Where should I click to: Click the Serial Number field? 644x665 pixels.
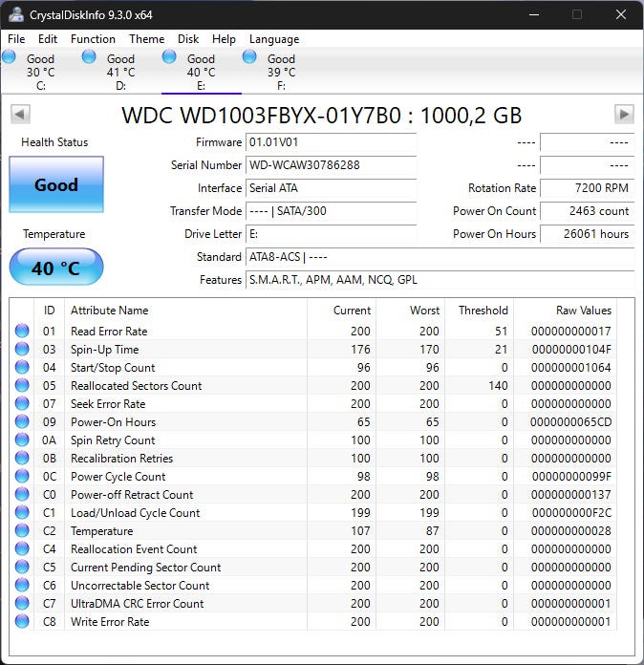pyautogui.click(x=331, y=165)
